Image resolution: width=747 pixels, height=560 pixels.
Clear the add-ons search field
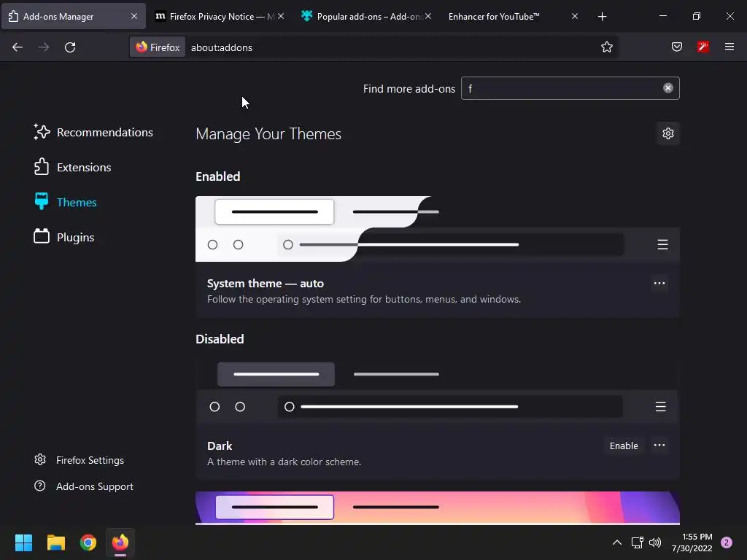pos(668,88)
